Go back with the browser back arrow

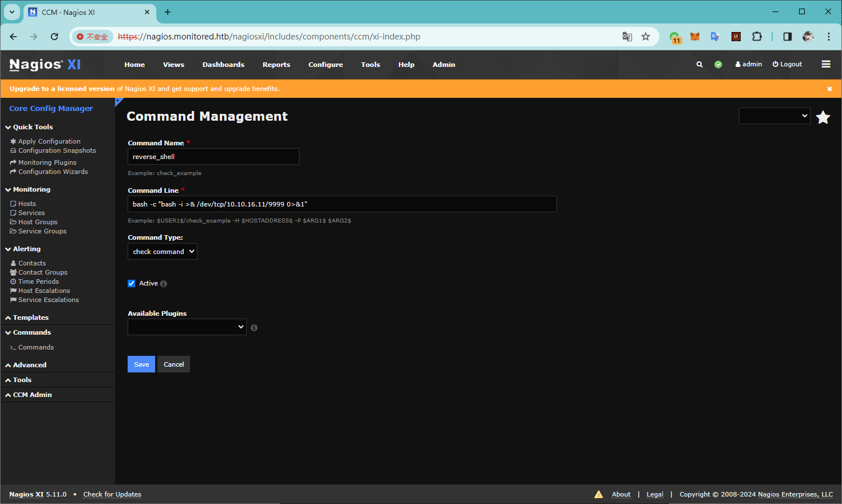point(13,37)
